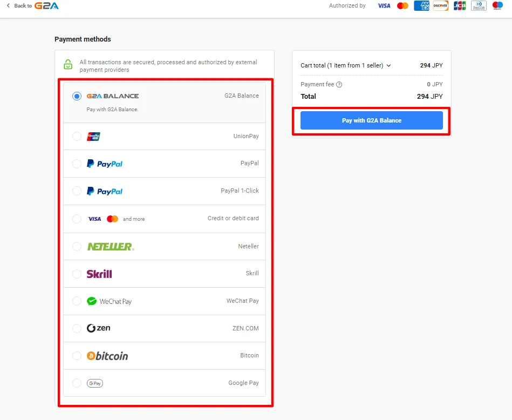Screen dimensions: 512x420
Task: Click the American Express icon
Action: pos(421,5)
